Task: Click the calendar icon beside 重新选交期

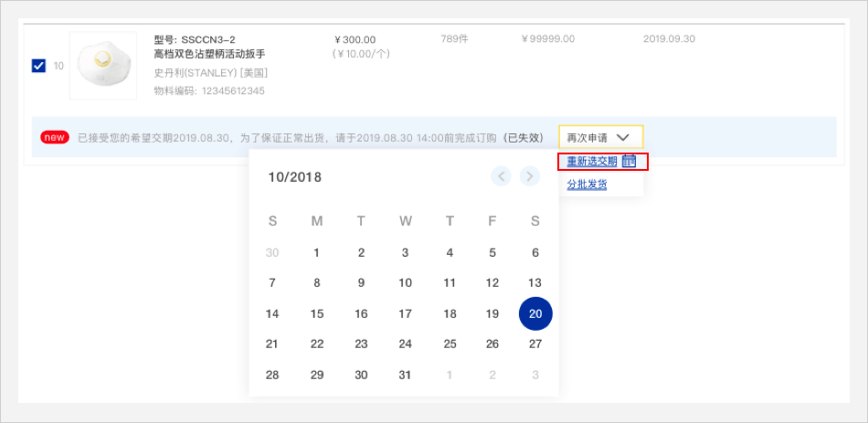Action: 629,162
